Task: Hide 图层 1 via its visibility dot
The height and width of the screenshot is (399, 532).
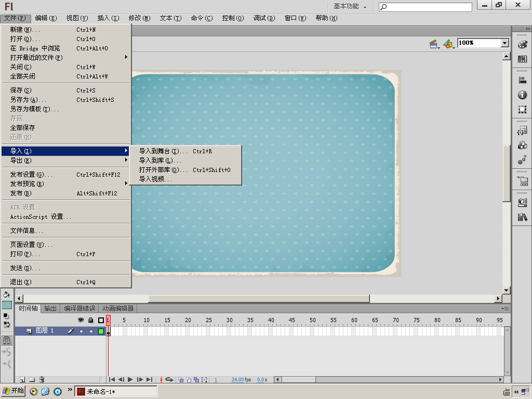Action: point(81,331)
